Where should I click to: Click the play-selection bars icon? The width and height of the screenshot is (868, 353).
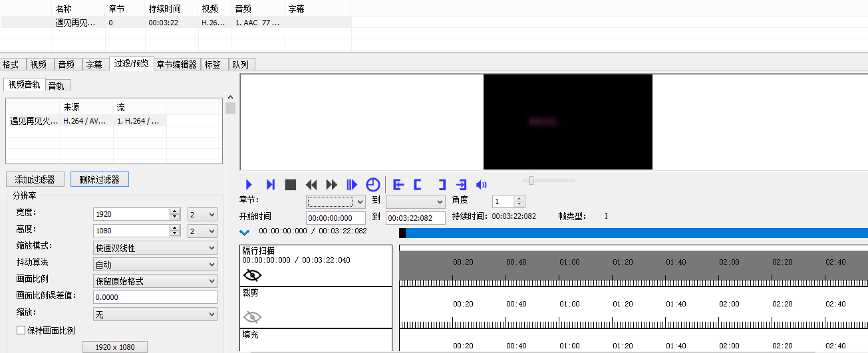353,185
